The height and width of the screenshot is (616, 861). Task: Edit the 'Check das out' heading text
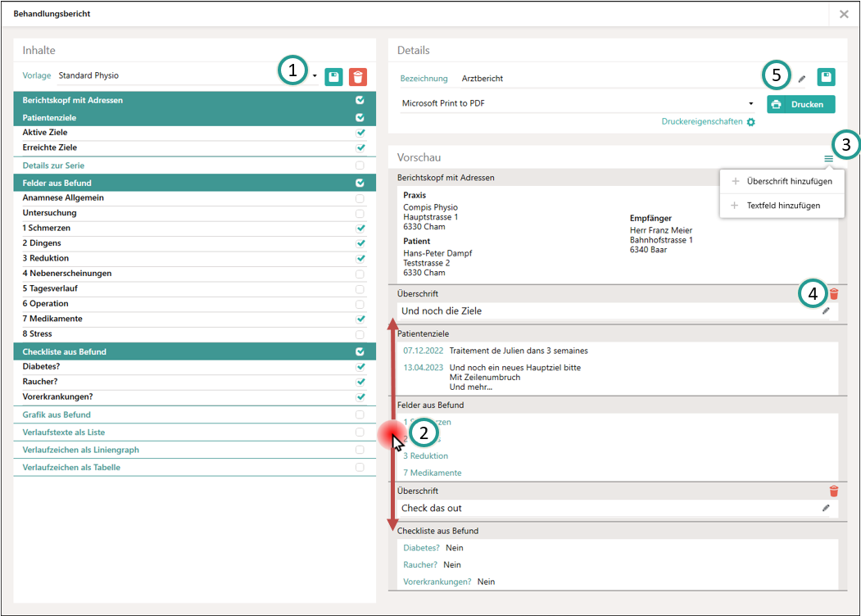[826, 509]
